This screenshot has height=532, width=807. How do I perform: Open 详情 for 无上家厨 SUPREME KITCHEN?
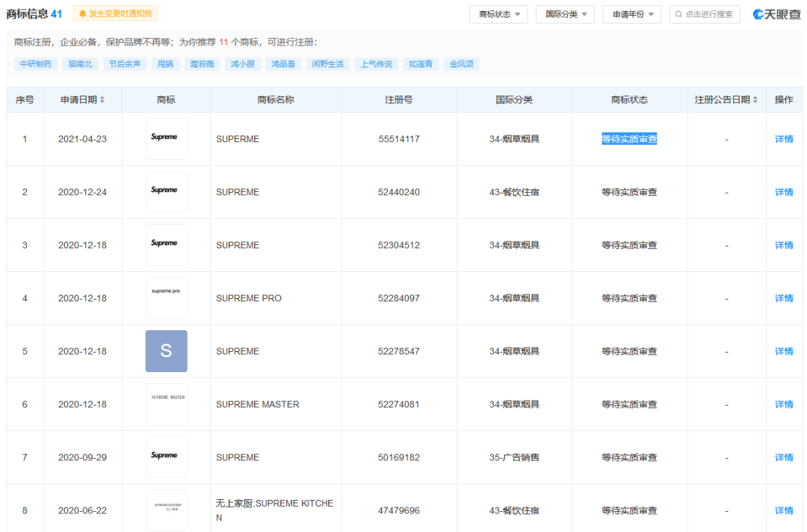(783, 510)
